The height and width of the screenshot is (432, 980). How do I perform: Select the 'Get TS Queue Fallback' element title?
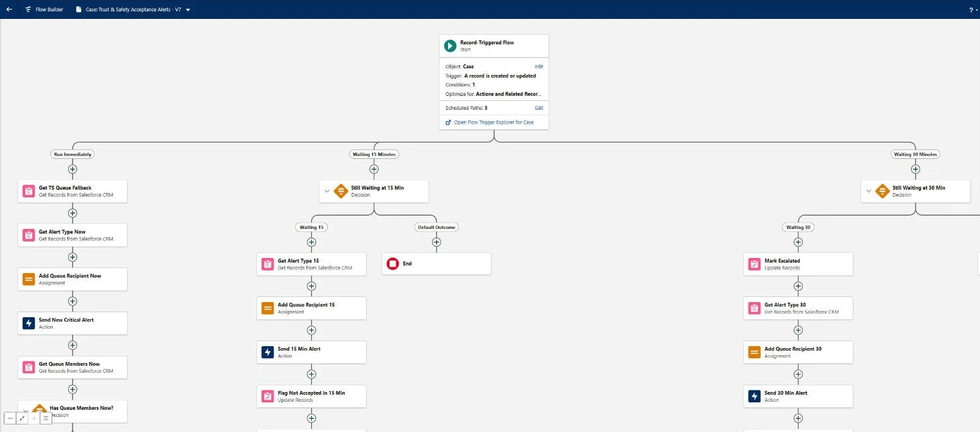65,188
